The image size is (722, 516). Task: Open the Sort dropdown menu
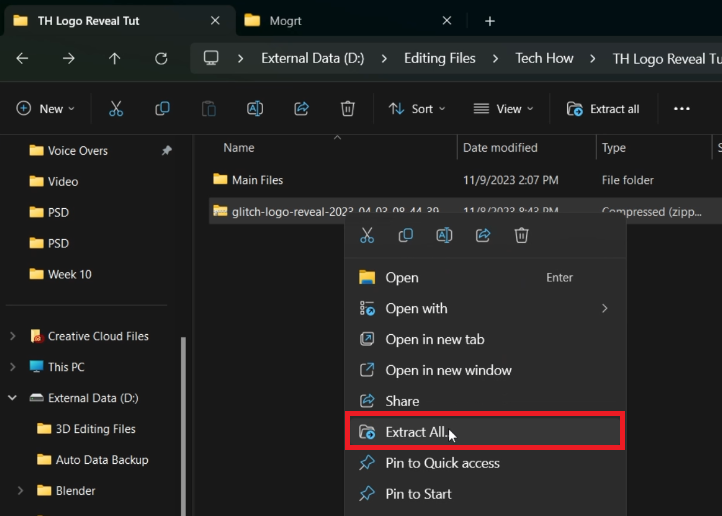coord(416,109)
